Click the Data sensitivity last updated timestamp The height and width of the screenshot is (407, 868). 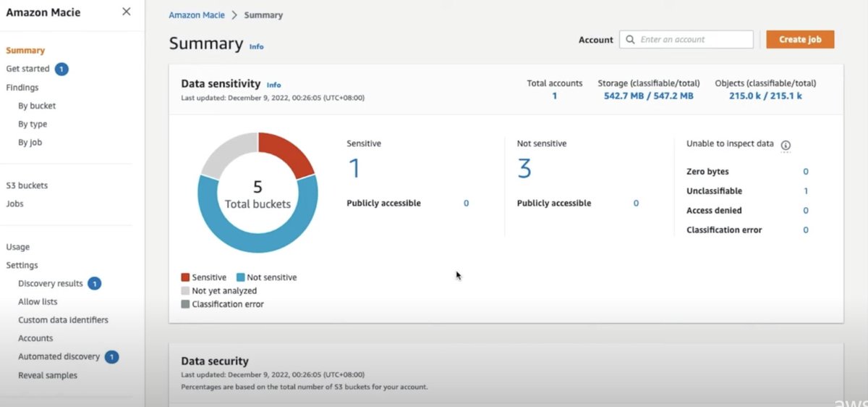(273, 98)
